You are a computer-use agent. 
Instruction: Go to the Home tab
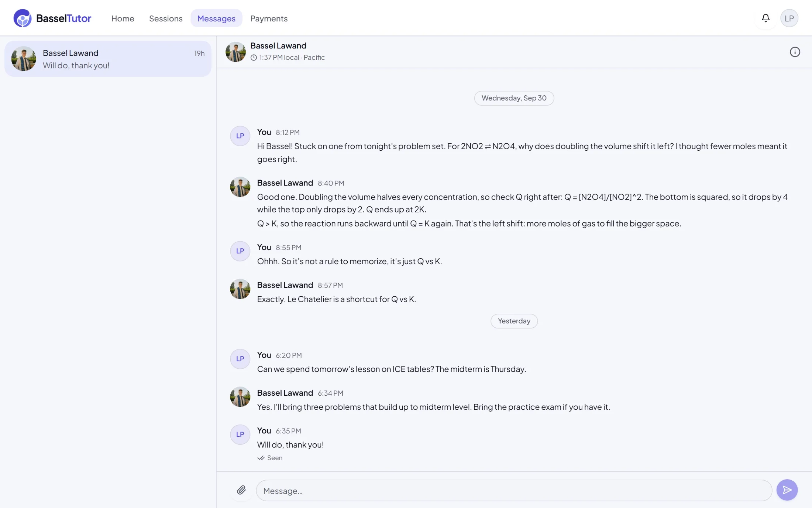tap(123, 18)
